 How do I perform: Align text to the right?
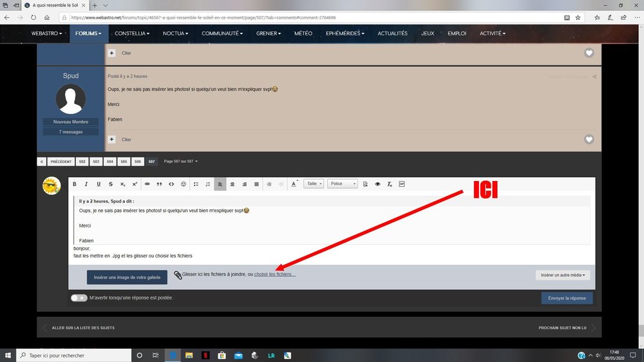click(x=244, y=184)
